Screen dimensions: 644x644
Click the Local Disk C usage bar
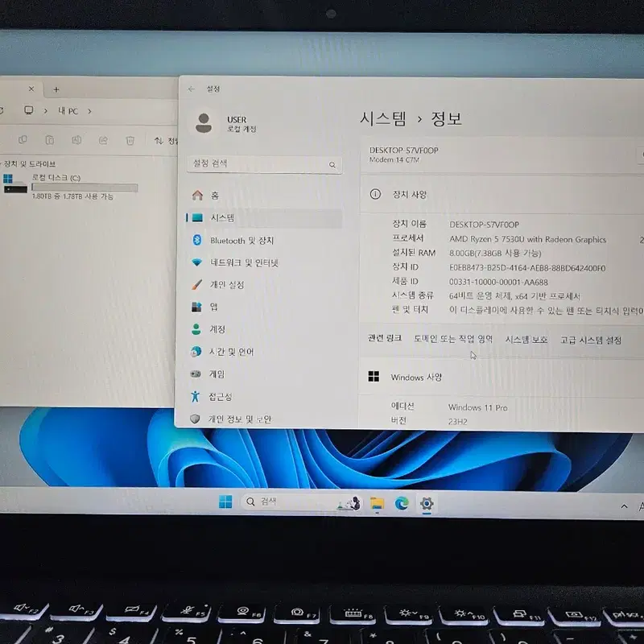click(x=85, y=188)
